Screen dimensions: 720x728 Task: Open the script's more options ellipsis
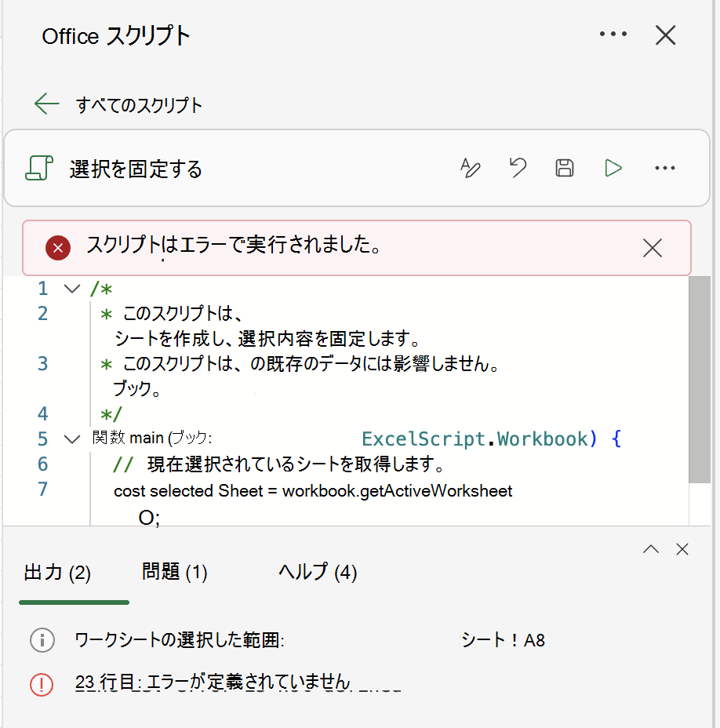click(665, 168)
